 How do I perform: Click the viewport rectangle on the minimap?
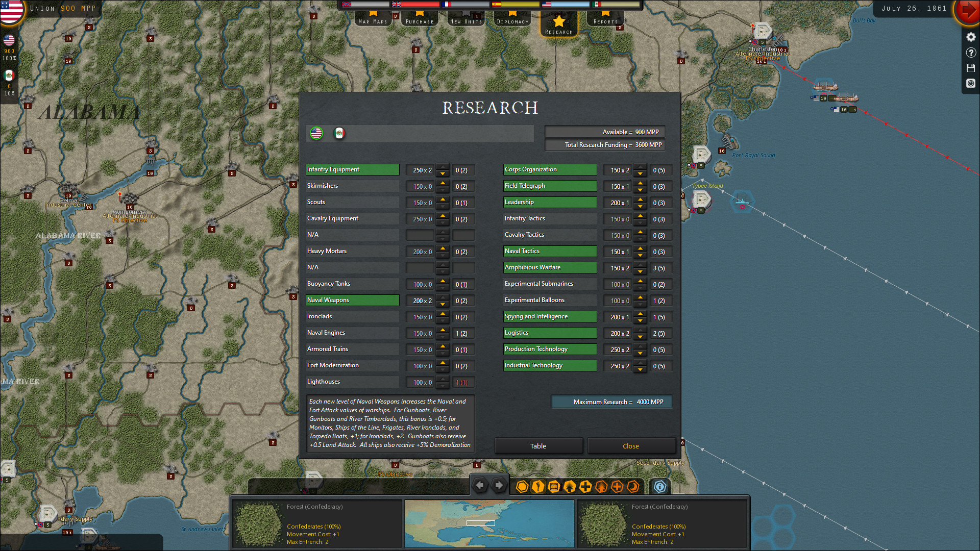click(480, 523)
